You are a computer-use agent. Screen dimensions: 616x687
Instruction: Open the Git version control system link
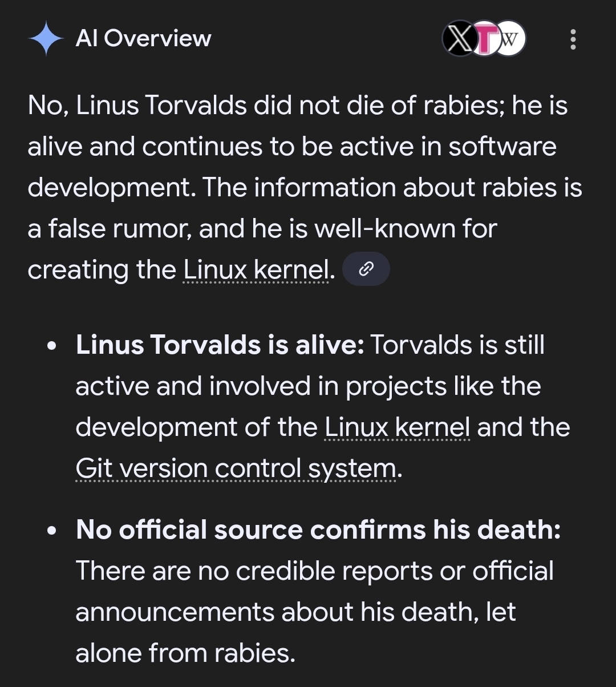click(x=236, y=469)
